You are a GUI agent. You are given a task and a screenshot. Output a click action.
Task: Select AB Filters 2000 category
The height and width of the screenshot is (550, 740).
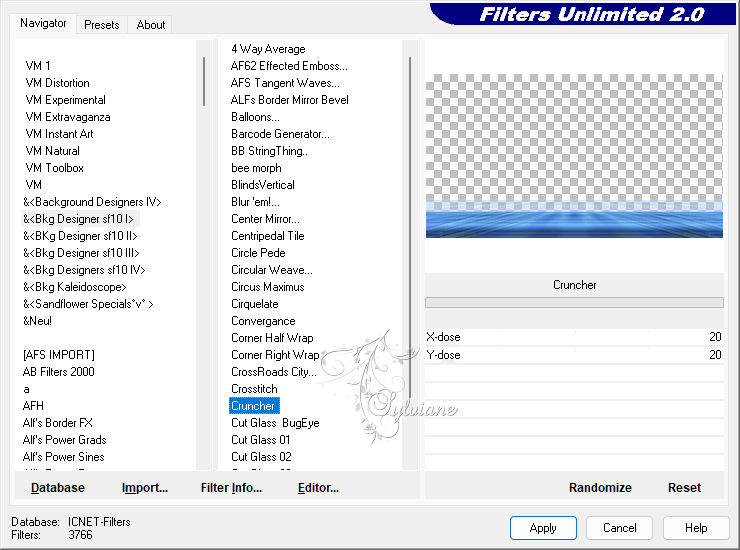(59, 372)
